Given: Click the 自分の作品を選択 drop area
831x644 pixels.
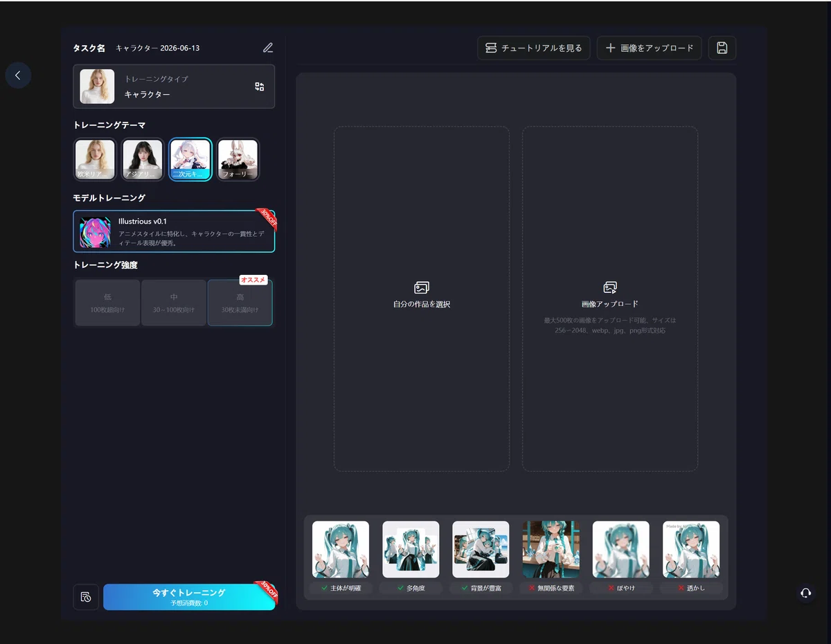Looking at the screenshot, I should tap(422, 299).
